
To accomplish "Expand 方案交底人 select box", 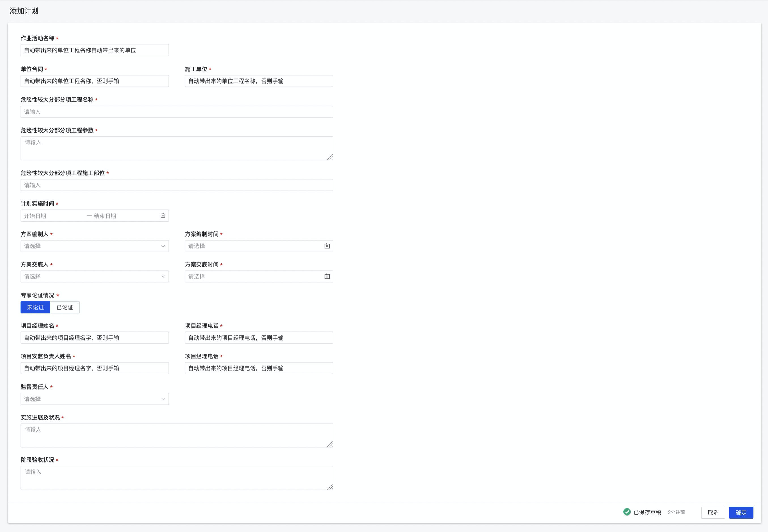I will click(x=94, y=276).
